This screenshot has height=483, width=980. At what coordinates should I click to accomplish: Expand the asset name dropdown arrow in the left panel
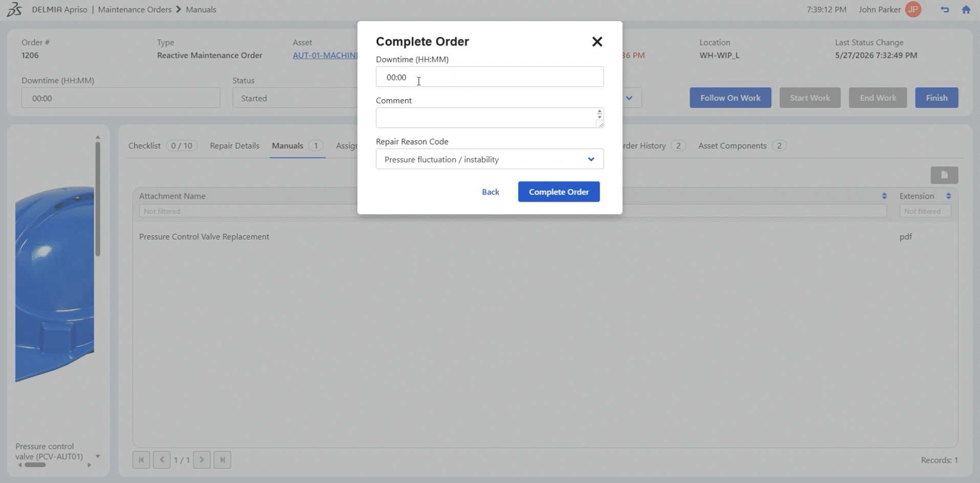[x=98, y=456]
